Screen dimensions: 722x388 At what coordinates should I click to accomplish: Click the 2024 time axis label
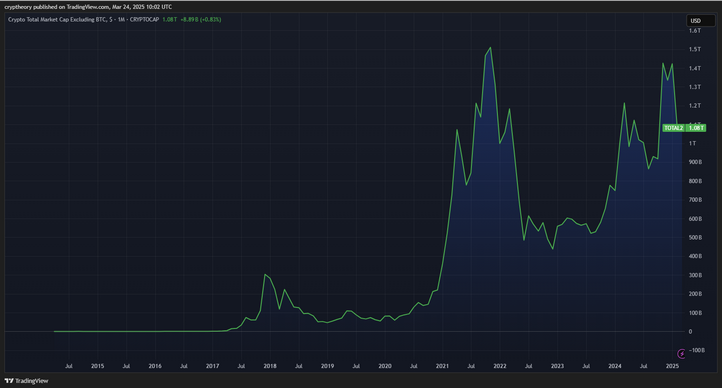click(x=615, y=366)
